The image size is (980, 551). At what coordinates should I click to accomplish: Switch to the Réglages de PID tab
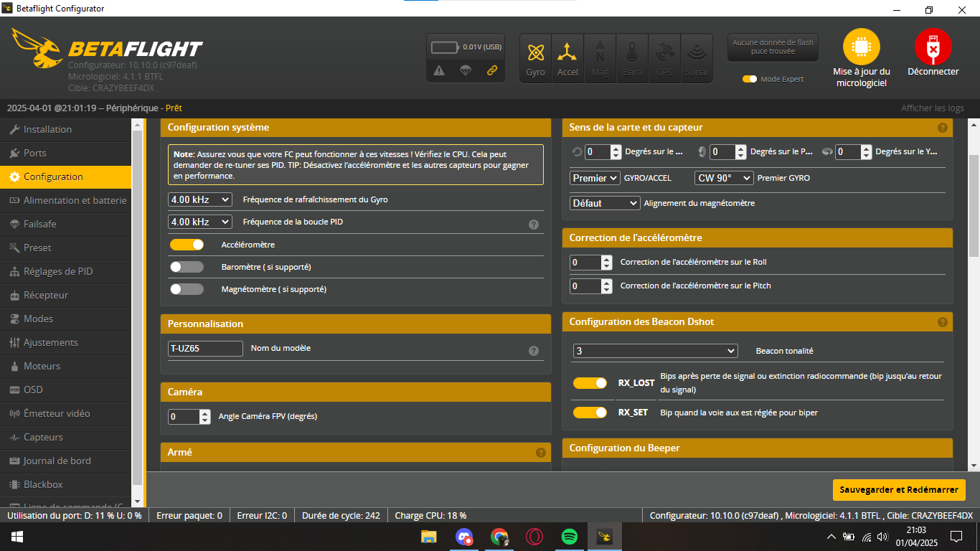coord(58,271)
